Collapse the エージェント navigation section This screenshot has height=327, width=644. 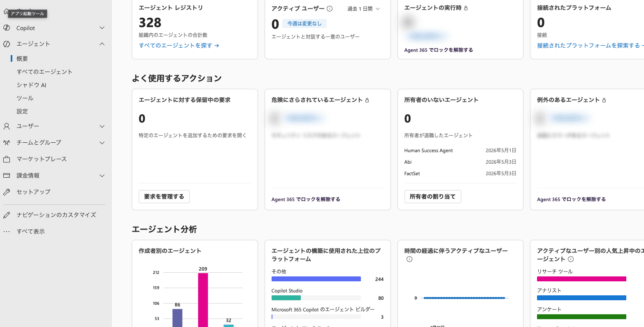(102, 44)
